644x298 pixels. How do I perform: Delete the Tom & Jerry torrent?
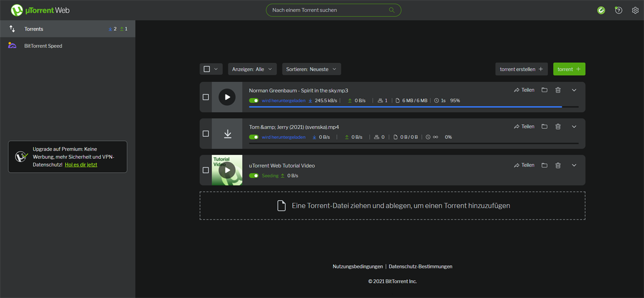point(558,126)
